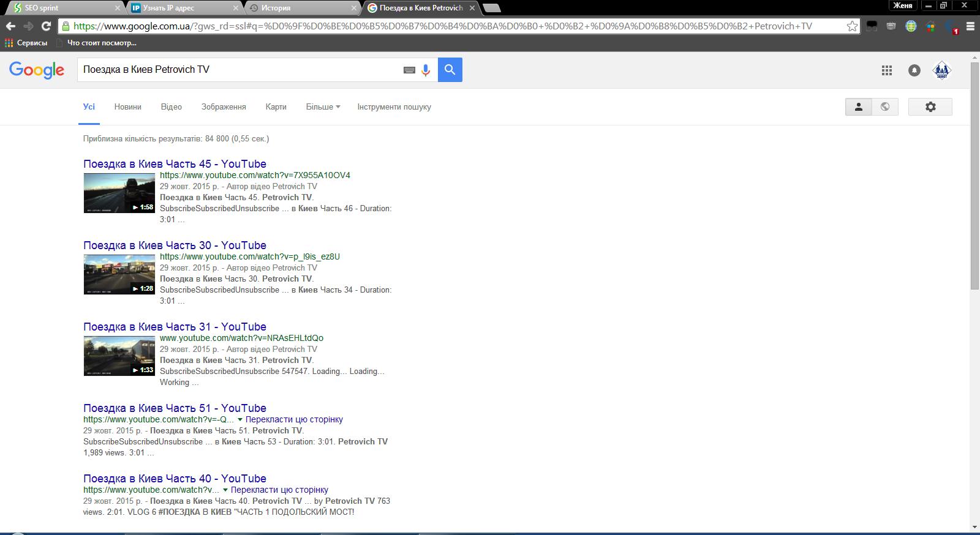Click the URL watch?v=NRAsEHLtdQo
This screenshot has height=535, width=980.
coord(241,339)
